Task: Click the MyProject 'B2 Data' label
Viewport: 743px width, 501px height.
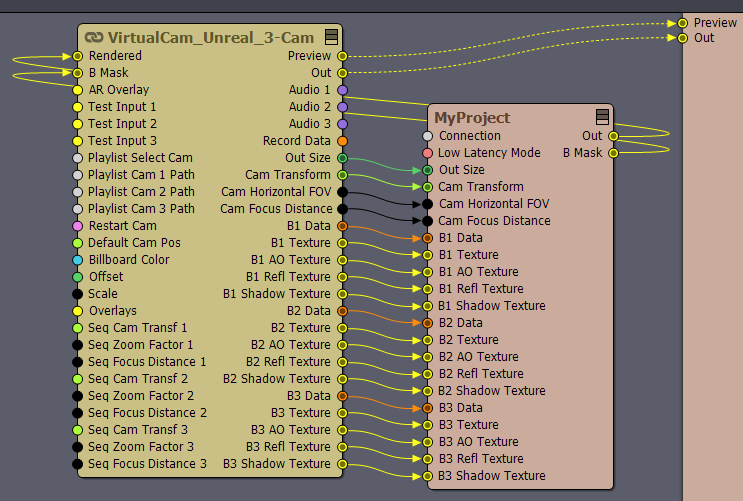Action: click(x=461, y=323)
